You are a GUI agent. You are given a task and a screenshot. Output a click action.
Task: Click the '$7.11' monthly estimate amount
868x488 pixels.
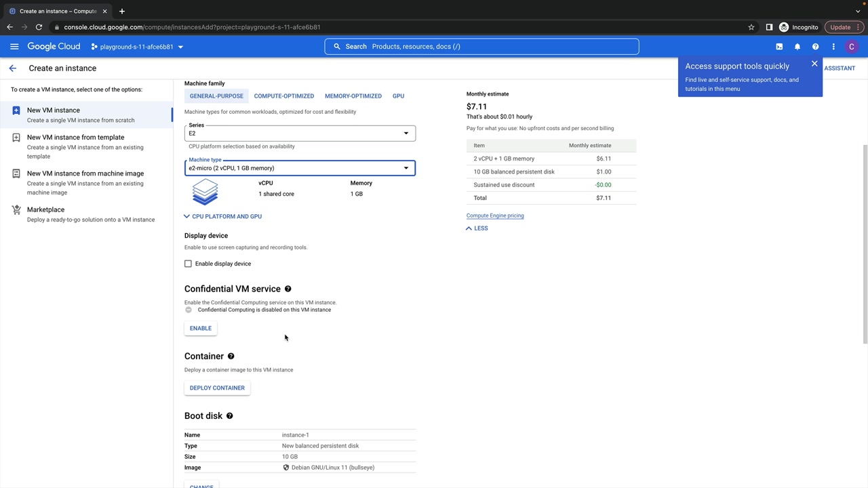(x=477, y=106)
